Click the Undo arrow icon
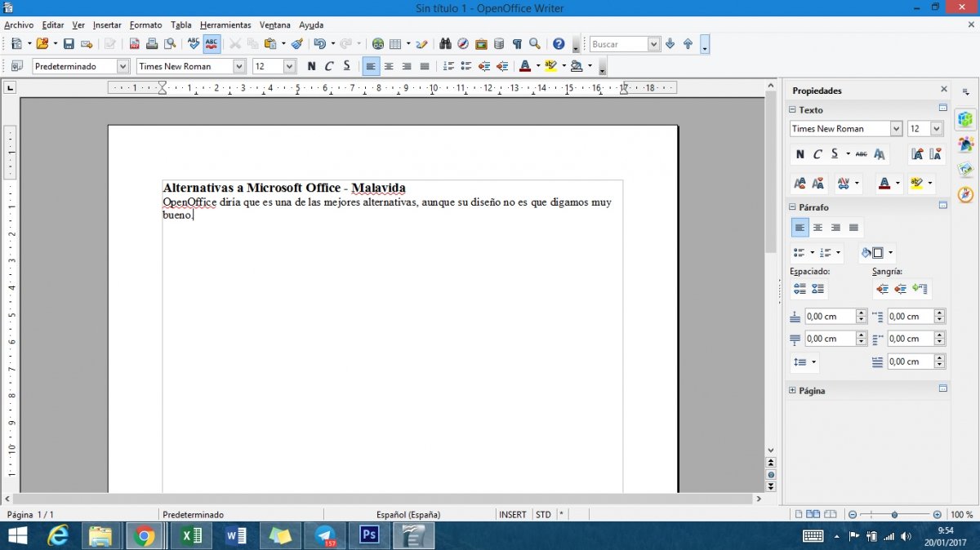Image resolution: width=980 pixels, height=550 pixels. [x=319, y=44]
